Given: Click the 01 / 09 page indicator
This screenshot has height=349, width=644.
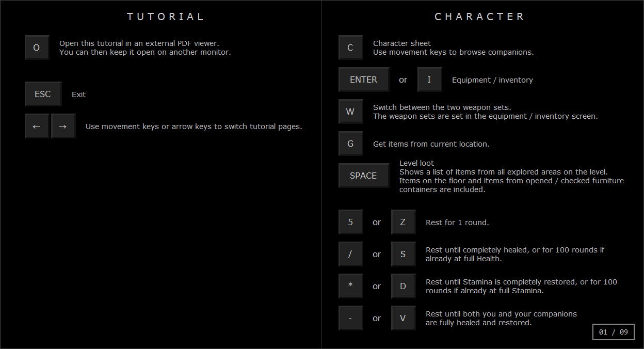Looking at the screenshot, I should click(x=613, y=332).
